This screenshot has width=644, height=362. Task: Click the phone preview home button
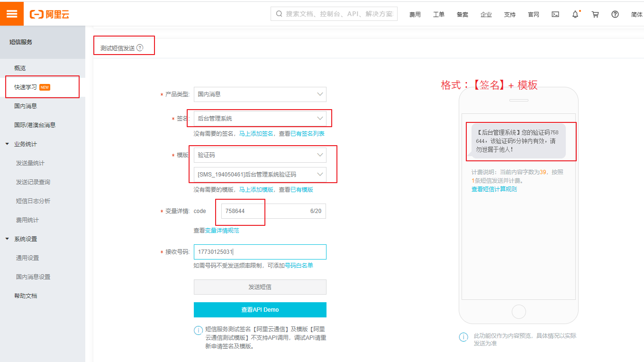click(519, 312)
